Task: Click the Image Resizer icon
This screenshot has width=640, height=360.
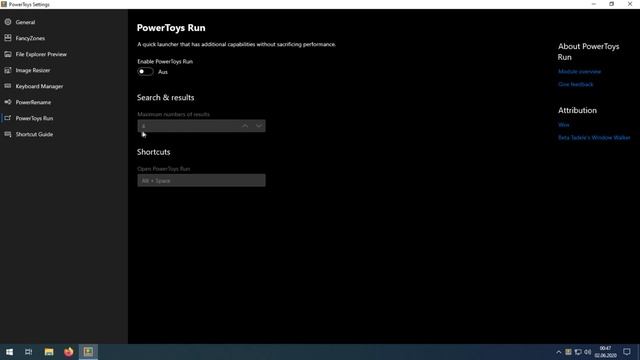Action: tap(8, 70)
